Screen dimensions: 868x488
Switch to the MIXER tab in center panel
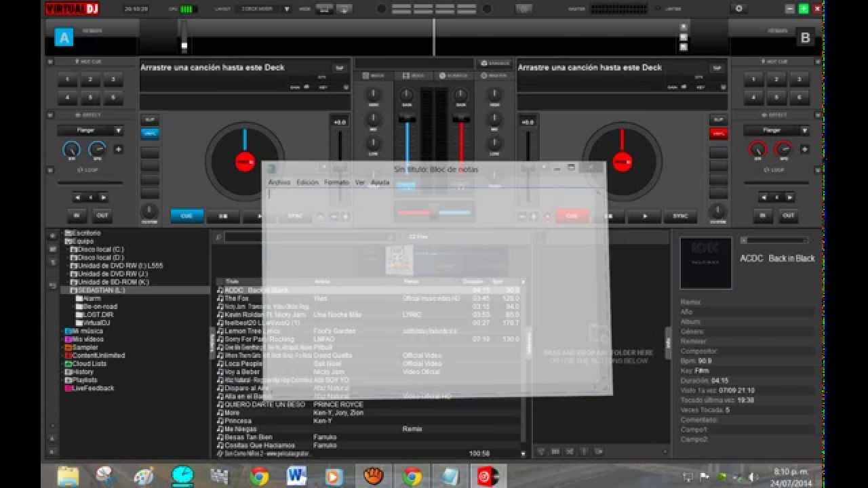(x=374, y=75)
